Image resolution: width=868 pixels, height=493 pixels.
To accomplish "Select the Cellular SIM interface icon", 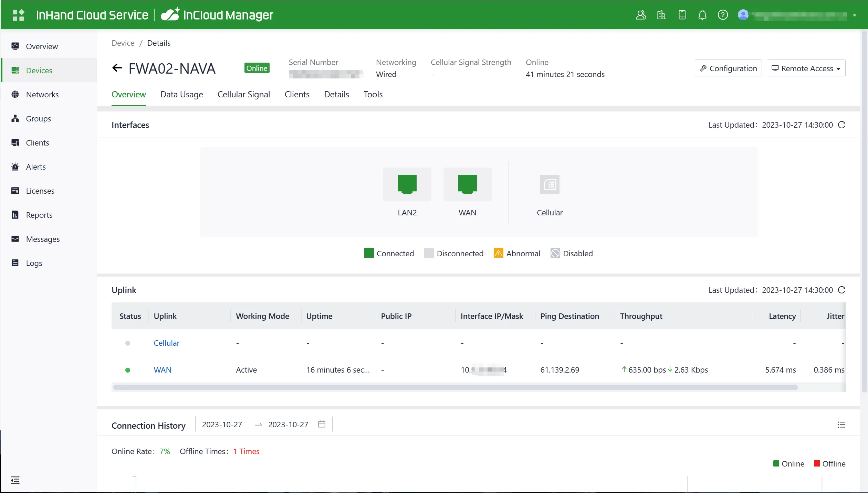I will click(x=550, y=184).
